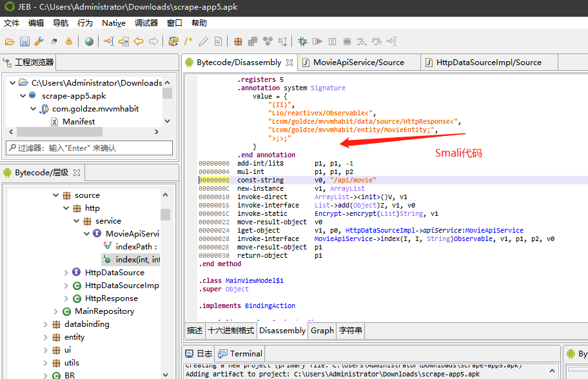Open the 编辑 menu
This screenshot has width=588, height=379.
click(x=36, y=23)
